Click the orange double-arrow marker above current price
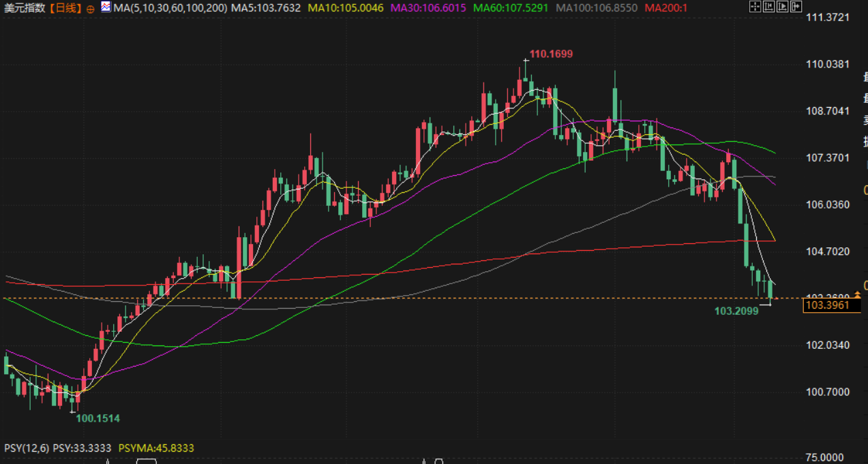 pos(857,294)
